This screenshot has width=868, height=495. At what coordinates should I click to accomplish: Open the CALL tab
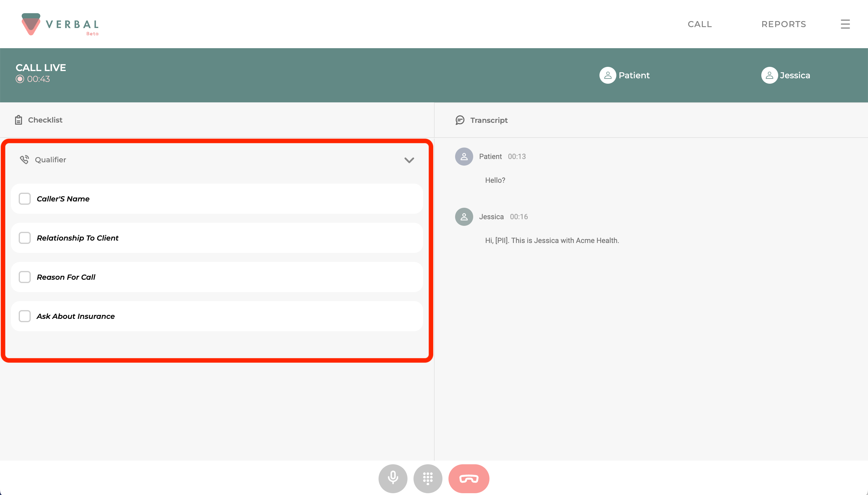tap(700, 24)
